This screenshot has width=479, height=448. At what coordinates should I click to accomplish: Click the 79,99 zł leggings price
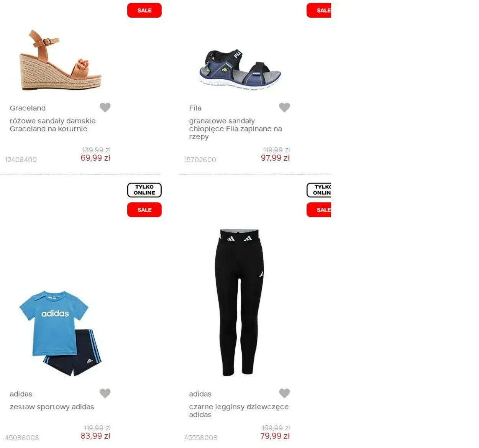point(275,436)
